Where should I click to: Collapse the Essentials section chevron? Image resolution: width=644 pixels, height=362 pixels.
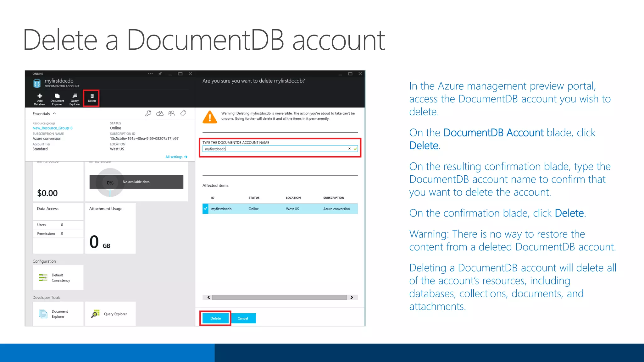[x=54, y=113]
